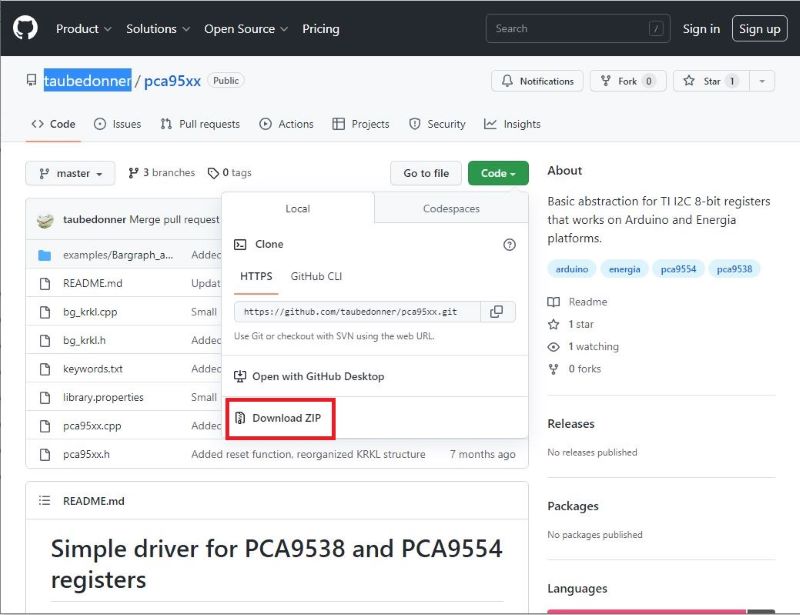The width and height of the screenshot is (800, 615).
Task: Open the Star lists dropdown arrow
Action: [762, 81]
